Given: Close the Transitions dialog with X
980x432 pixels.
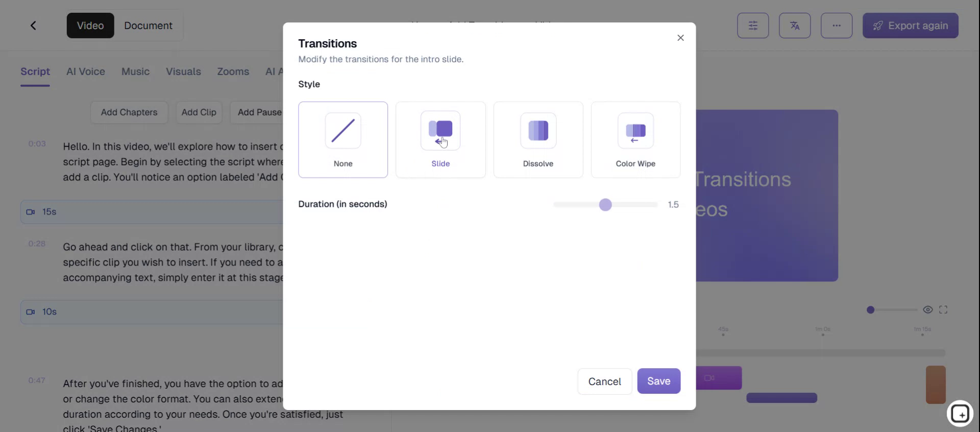Looking at the screenshot, I should pyautogui.click(x=680, y=38).
